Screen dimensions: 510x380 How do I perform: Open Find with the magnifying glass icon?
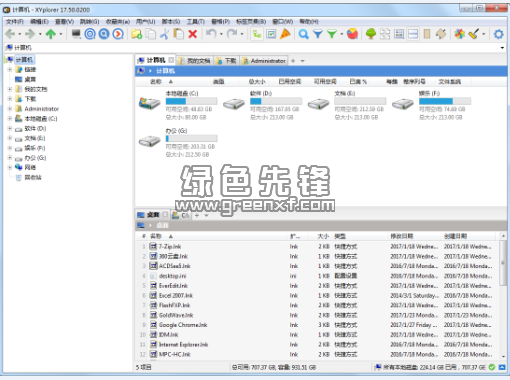pos(303,34)
